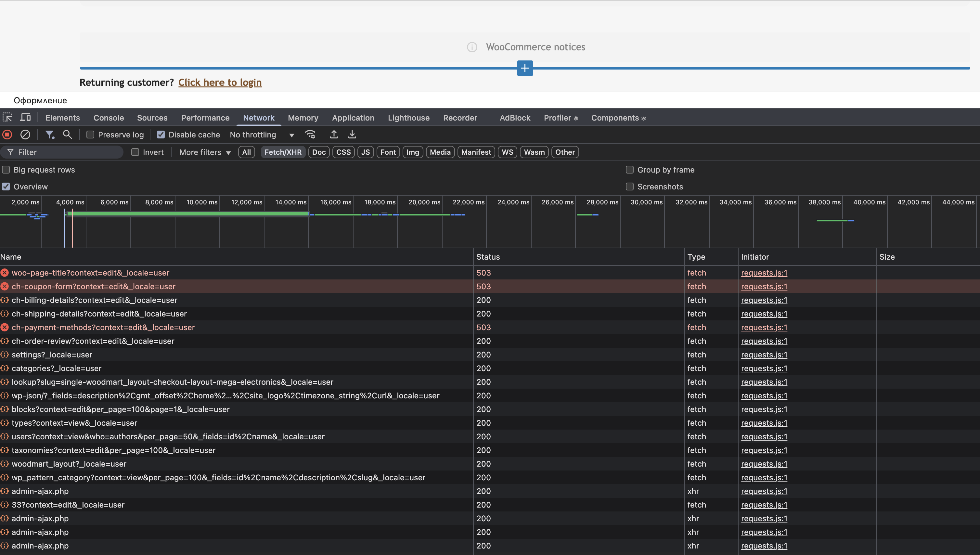Switch to the Console tab
This screenshot has height=555, width=980.
click(109, 118)
